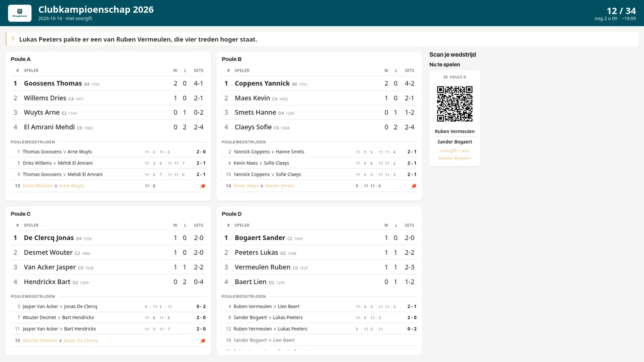Image resolution: width=644 pixels, height=362 pixels.
Task: Open match 16 Sander Bogaert v Lien Baert
Action: click(x=319, y=340)
